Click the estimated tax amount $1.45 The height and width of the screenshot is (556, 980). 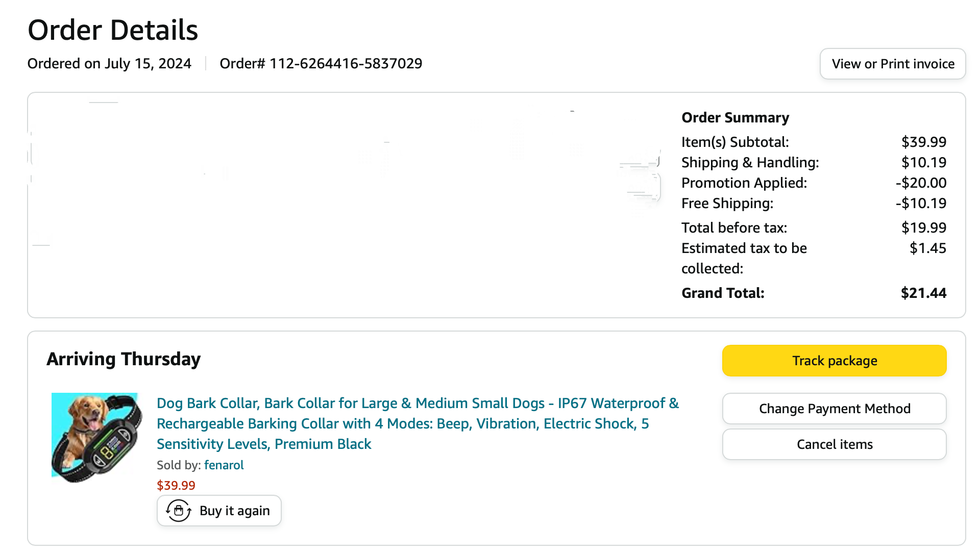[927, 248]
